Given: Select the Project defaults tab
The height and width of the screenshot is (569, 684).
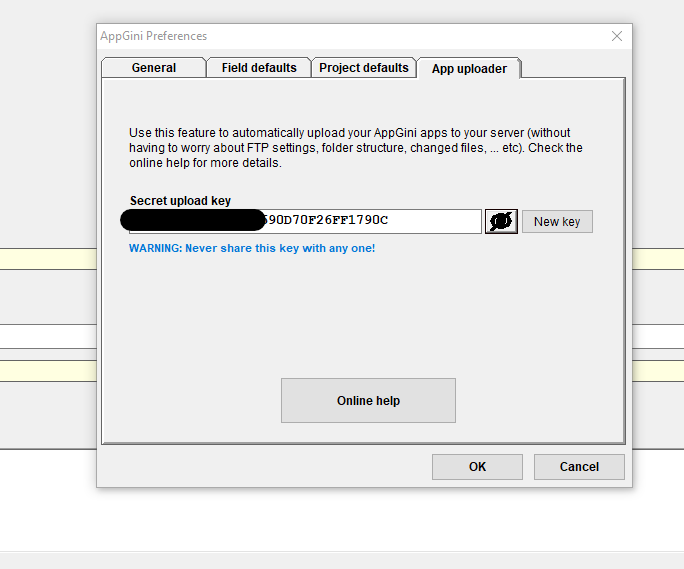Looking at the screenshot, I should [364, 68].
